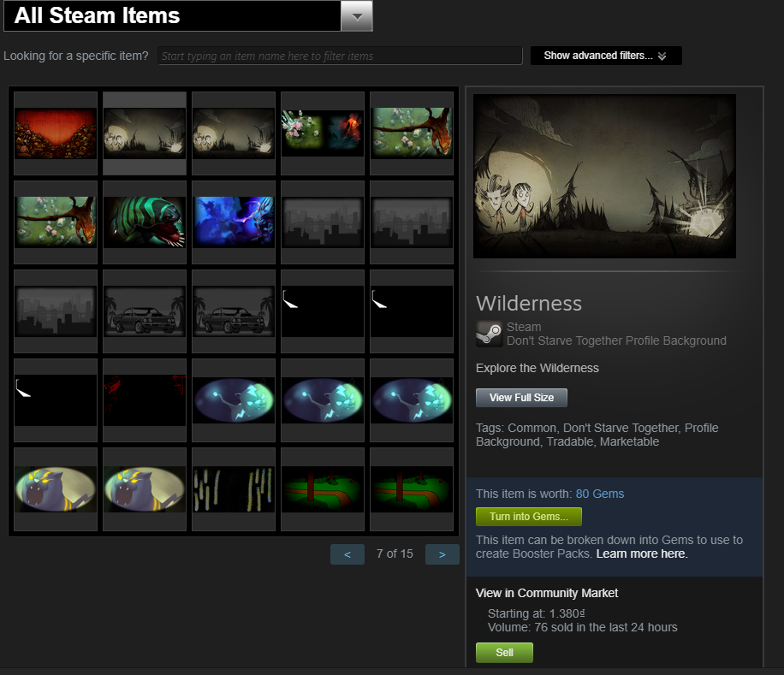Click the View Full Size button

pos(521,398)
